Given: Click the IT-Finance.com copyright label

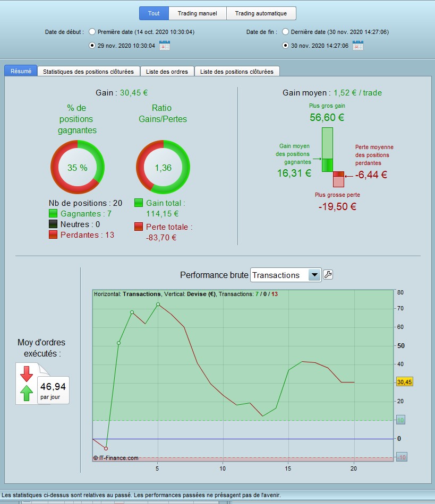Looking at the screenshot, I should (x=116, y=458).
